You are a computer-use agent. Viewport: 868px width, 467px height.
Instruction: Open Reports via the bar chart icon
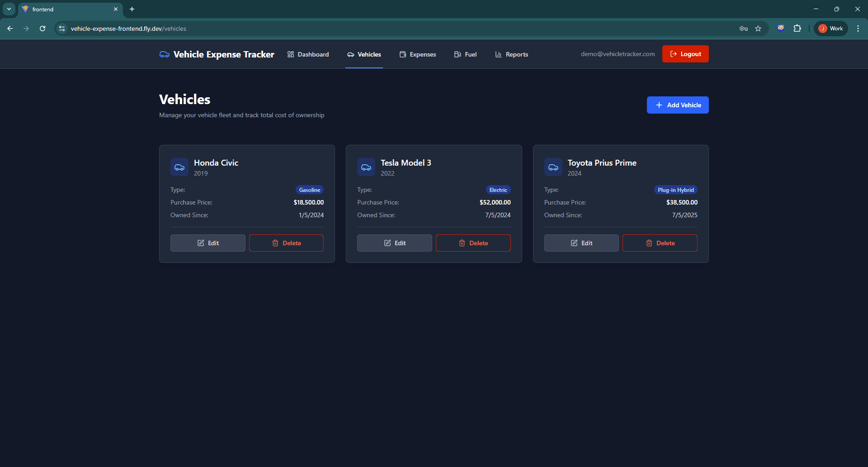498,54
